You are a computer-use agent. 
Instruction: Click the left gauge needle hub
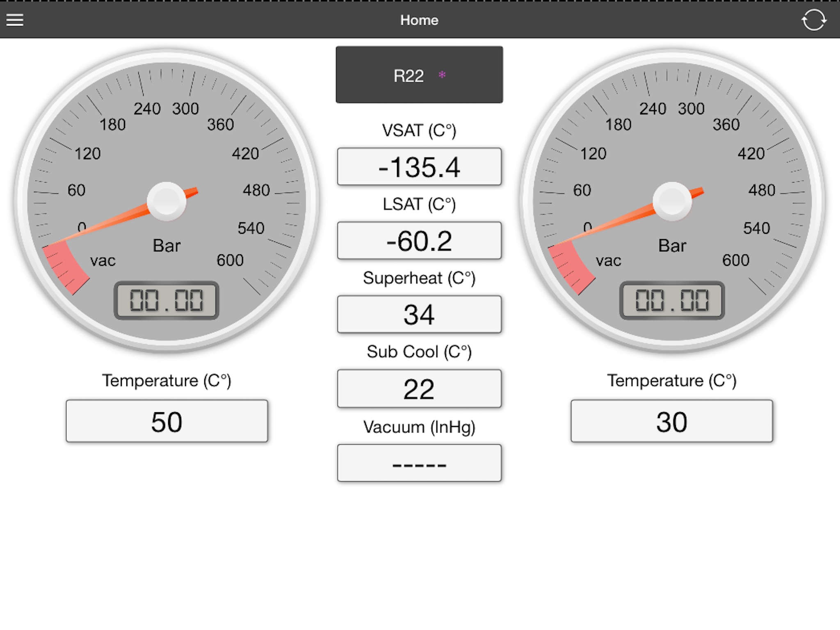point(166,201)
